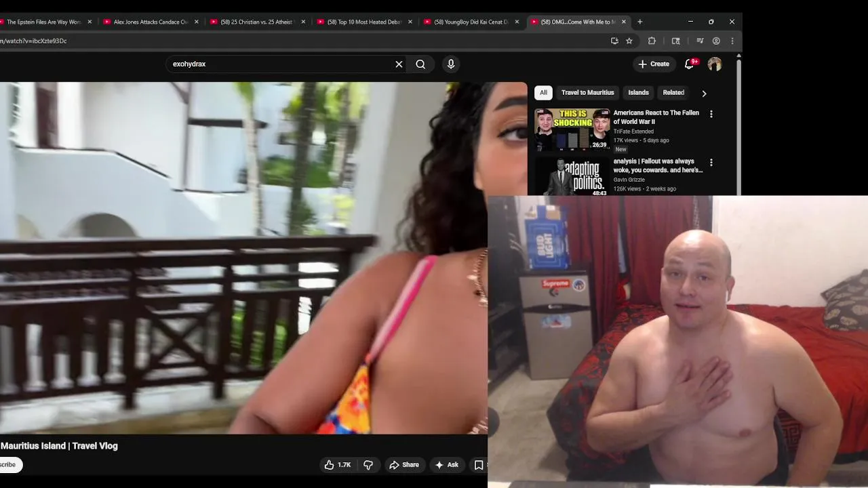Open Chrome extensions puzzle icon
Image resolution: width=868 pixels, height=488 pixels.
[652, 41]
